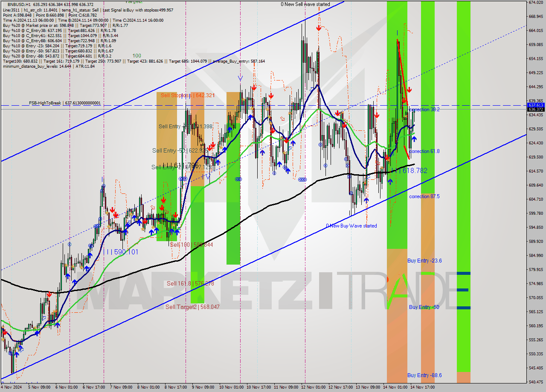Select the 540.475 price axis value
Viewport: 546px width, 392px height.
[536, 382]
